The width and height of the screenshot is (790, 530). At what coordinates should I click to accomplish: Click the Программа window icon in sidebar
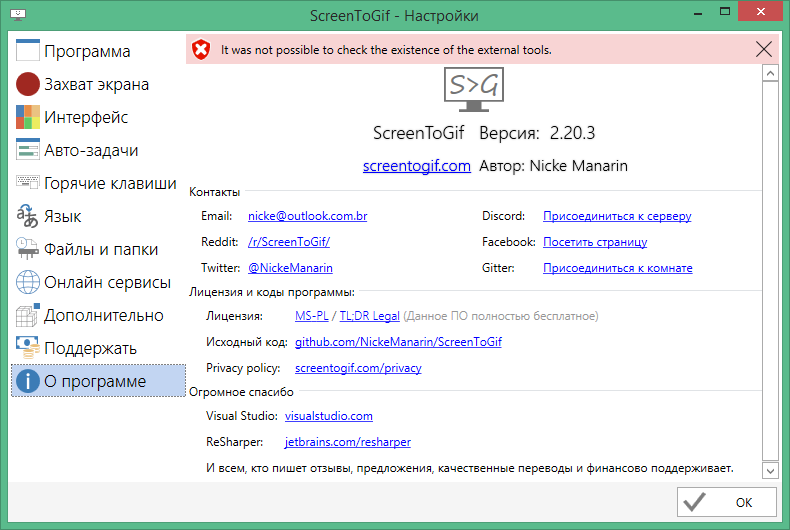28,51
